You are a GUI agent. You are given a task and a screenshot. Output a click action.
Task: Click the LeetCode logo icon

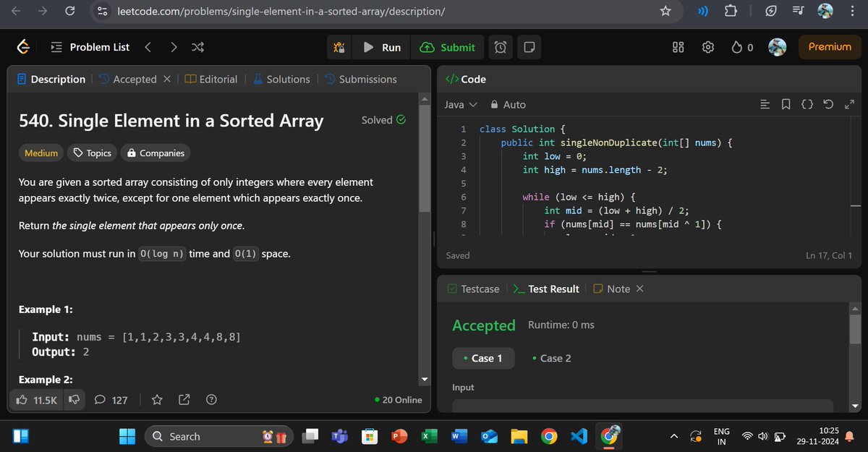tap(23, 47)
